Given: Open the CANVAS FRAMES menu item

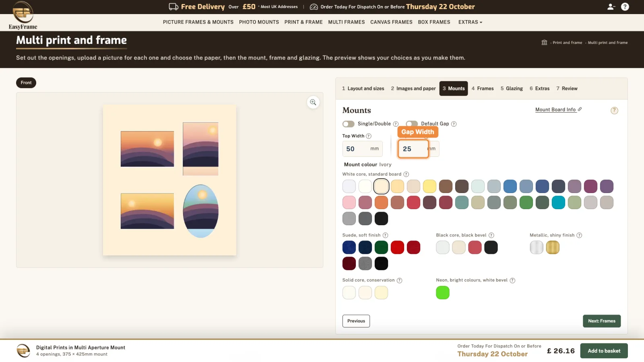Looking at the screenshot, I should point(391,22).
